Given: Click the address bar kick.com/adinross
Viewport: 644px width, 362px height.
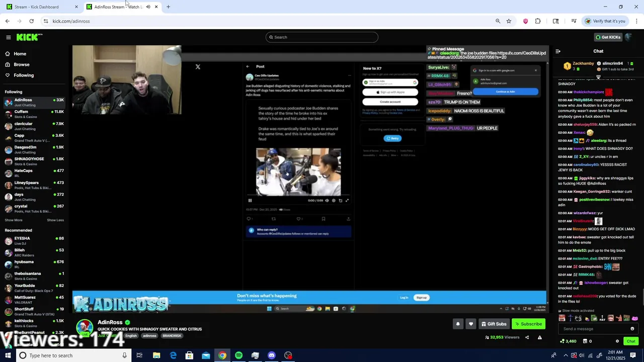Looking at the screenshot, I should (x=71, y=21).
